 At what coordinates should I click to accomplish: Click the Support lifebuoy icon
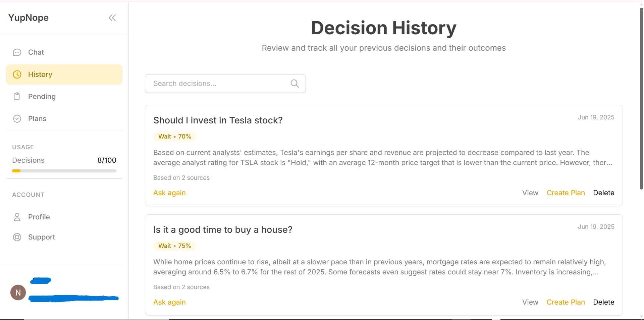click(x=17, y=237)
